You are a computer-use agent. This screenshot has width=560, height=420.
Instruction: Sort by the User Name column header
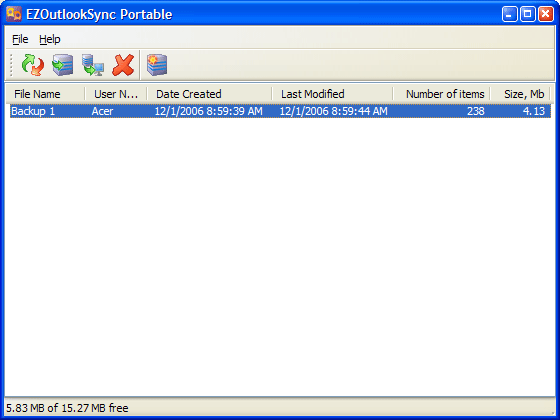click(116, 94)
